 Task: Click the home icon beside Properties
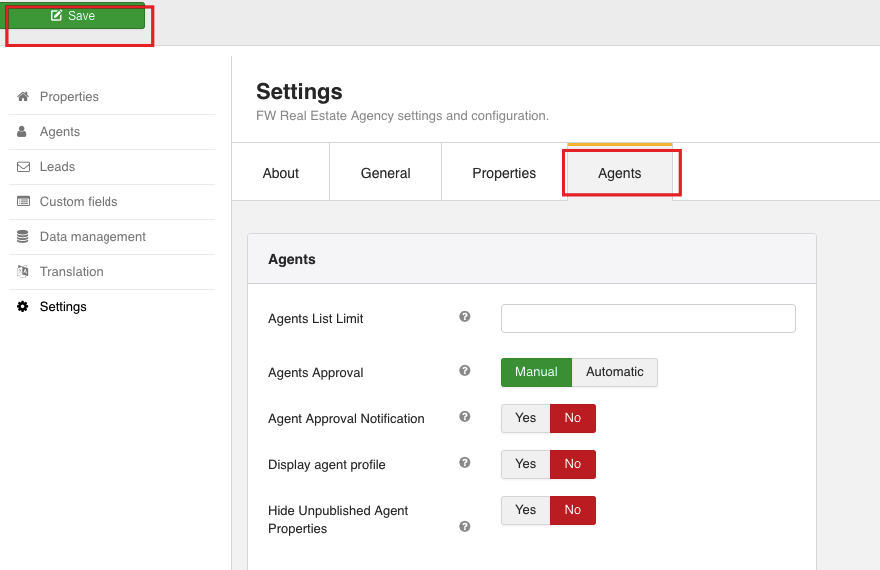23,97
